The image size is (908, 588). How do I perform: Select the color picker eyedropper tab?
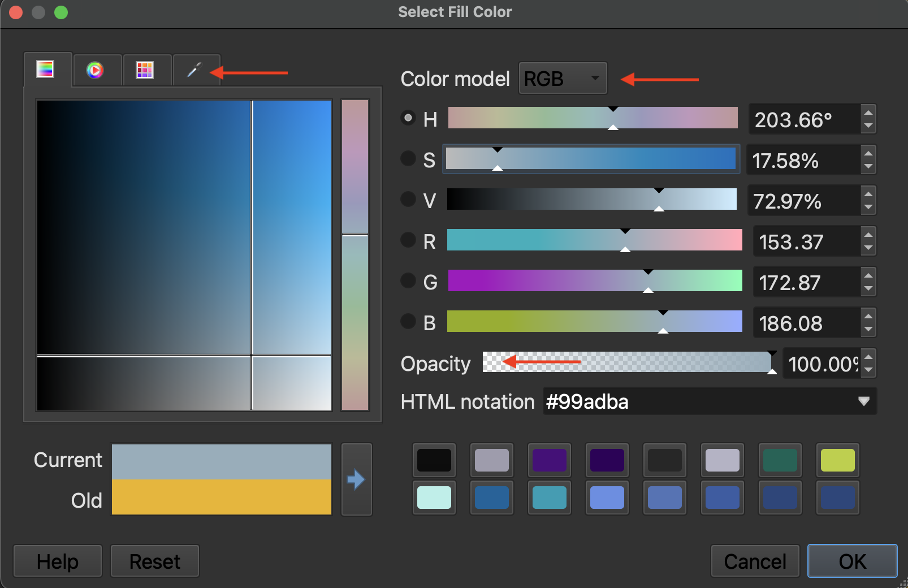pos(194,70)
